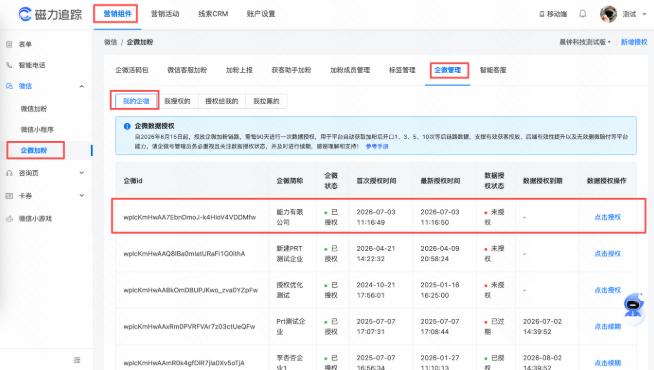Open 智能电话 in the sidebar

(x=32, y=65)
